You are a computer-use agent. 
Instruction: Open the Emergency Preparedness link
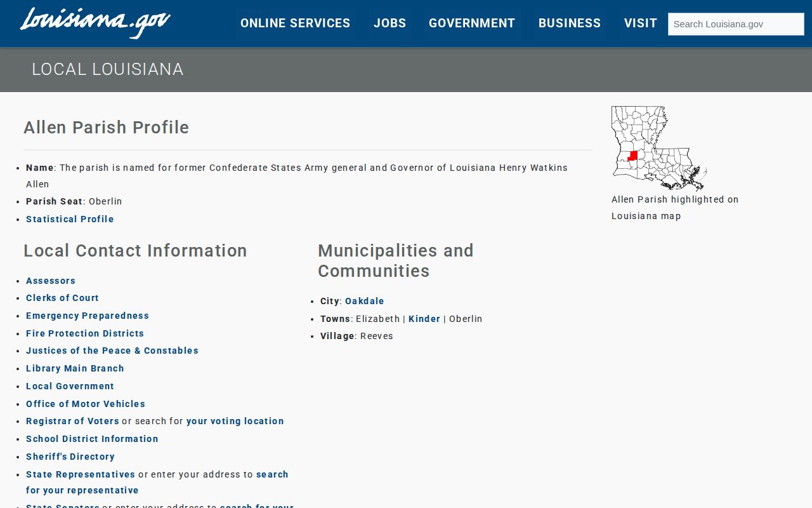coord(88,316)
